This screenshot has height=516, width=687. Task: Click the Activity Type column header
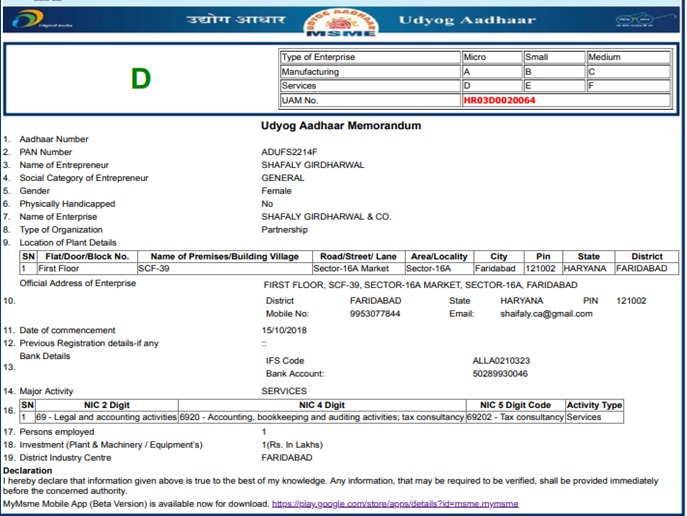coord(594,405)
